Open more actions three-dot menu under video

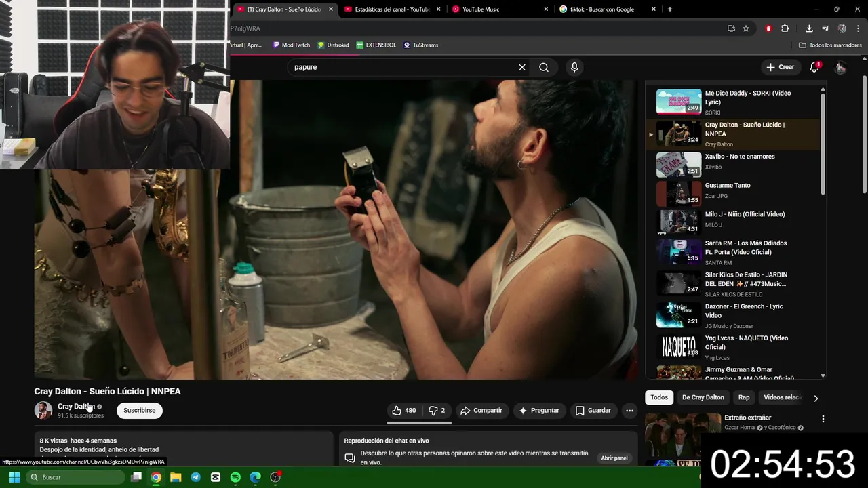click(x=629, y=410)
